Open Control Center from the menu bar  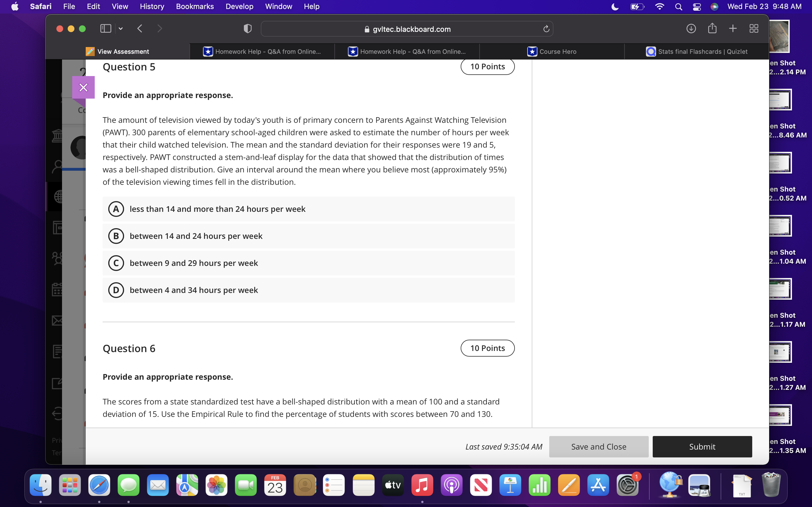click(697, 6)
